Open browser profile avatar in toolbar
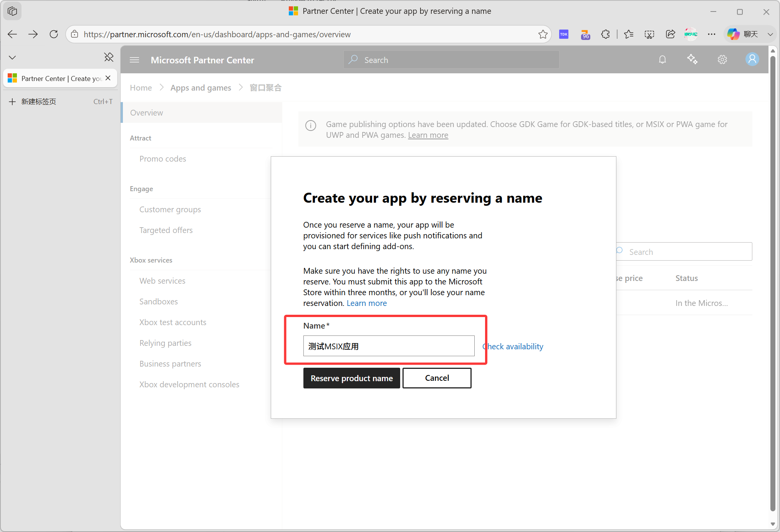The image size is (780, 532). tap(691, 35)
